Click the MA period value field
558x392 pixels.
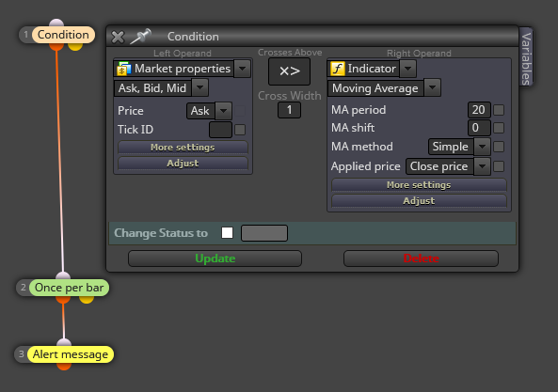tap(479, 110)
